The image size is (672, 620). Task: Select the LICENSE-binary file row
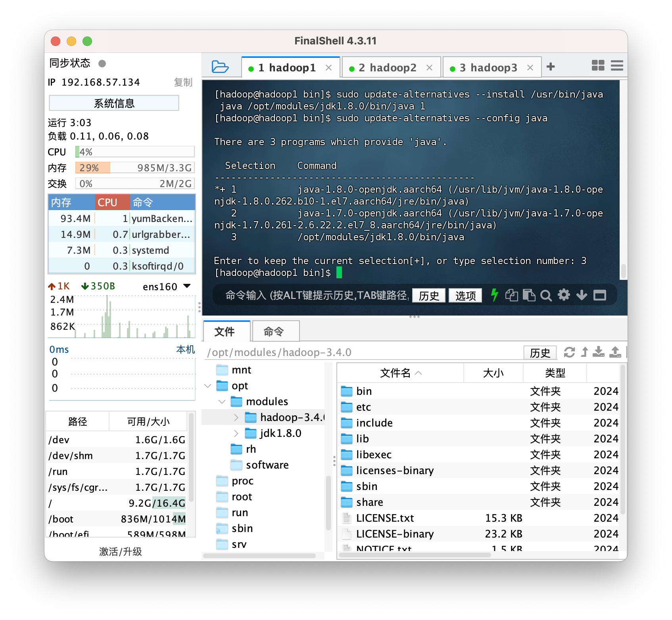tap(478, 534)
